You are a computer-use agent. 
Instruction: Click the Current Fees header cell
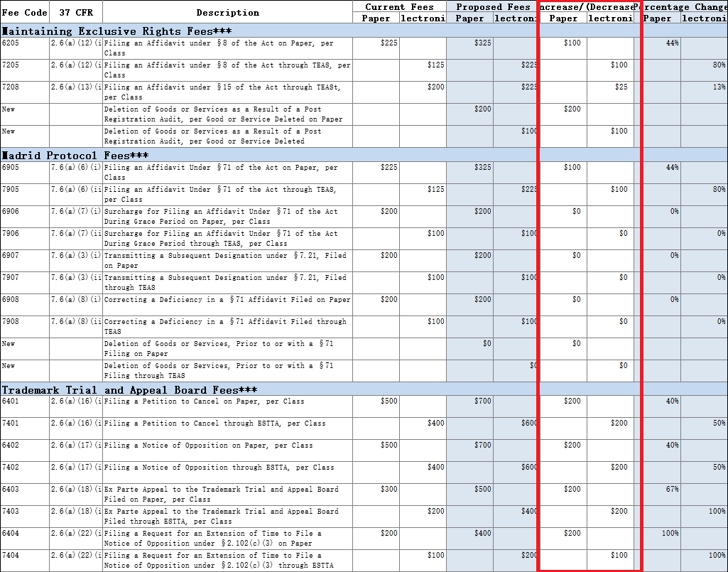pos(399,6)
